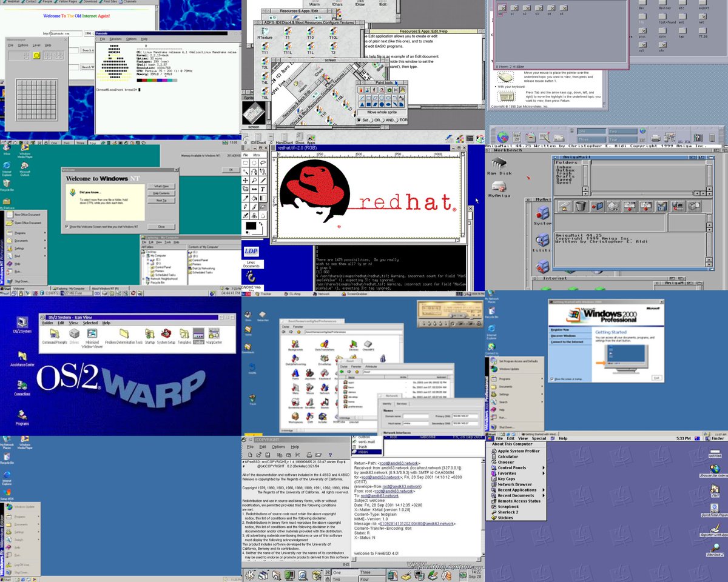The image size is (728, 582).
Task: Select the Magnify tool in GIMP toolbox
Action: point(254,180)
